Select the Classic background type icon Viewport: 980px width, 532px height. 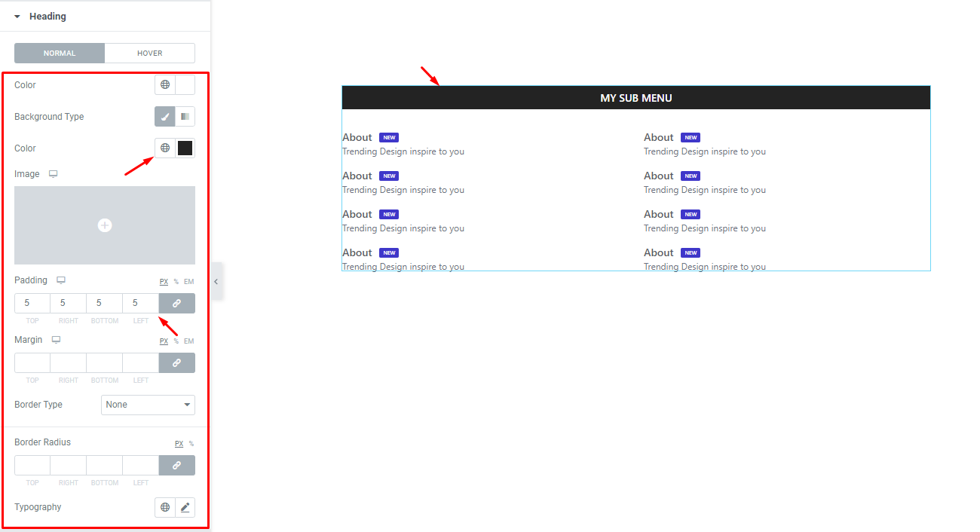click(x=164, y=116)
